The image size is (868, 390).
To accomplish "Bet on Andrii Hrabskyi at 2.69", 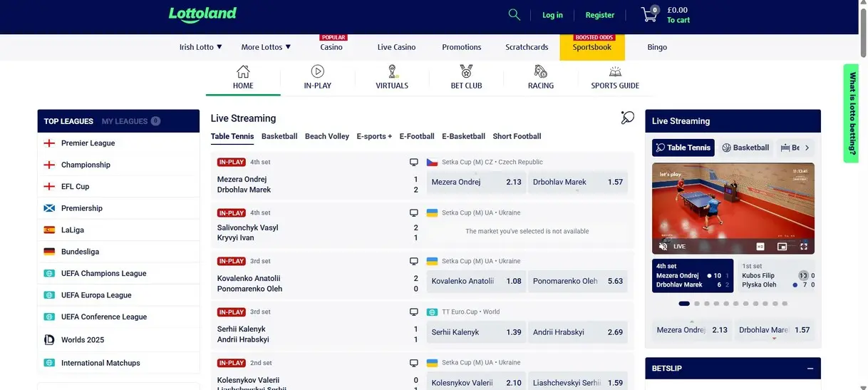I will point(578,332).
